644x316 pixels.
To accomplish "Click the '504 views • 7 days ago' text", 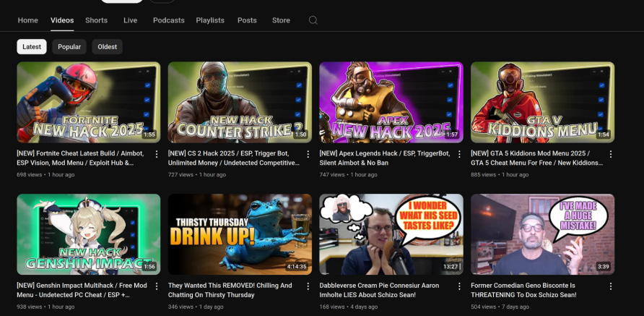I will pyautogui.click(x=500, y=307).
